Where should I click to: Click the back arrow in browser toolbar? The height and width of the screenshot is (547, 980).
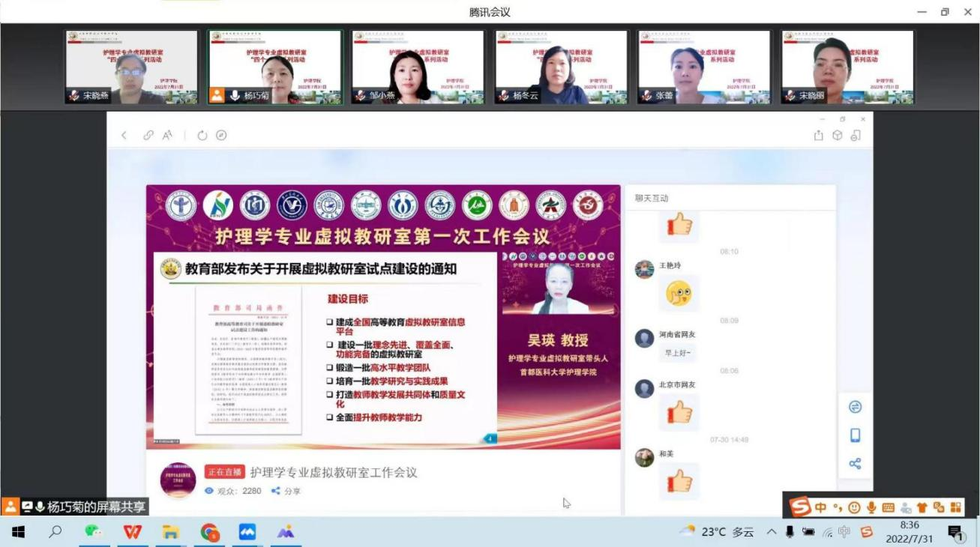coord(124,136)
